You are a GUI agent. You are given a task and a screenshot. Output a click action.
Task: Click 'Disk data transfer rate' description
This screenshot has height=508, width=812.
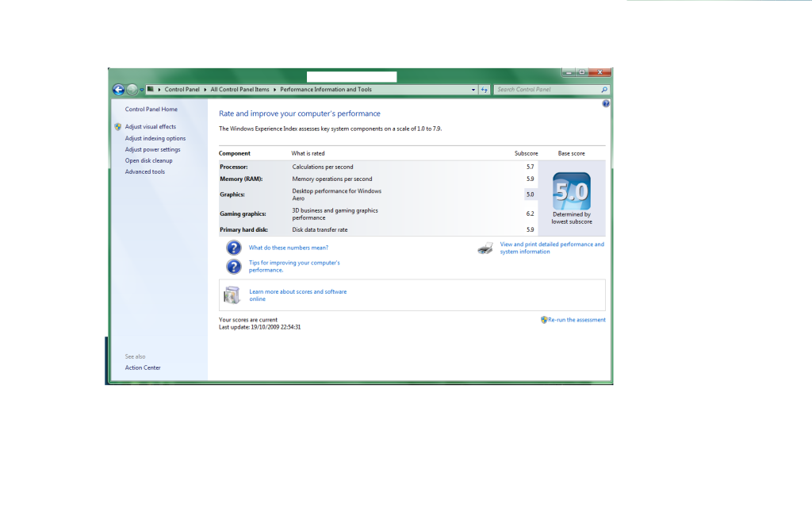(320, 230)
